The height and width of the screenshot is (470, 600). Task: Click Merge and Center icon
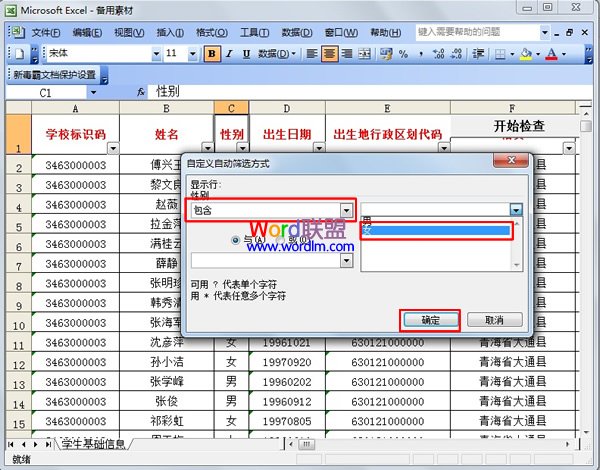click(364, 54)
